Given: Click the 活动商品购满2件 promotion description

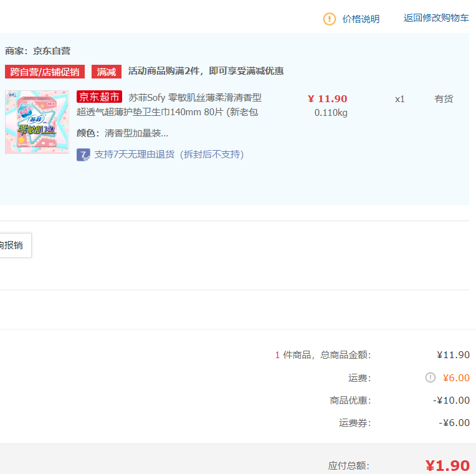Looking at the screenshot, I should [x=206, y=71].
